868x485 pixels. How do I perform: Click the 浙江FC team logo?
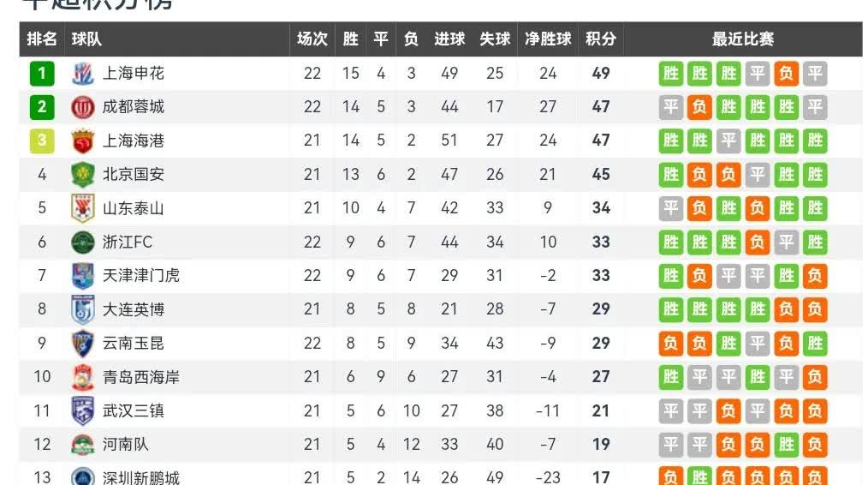82,242
